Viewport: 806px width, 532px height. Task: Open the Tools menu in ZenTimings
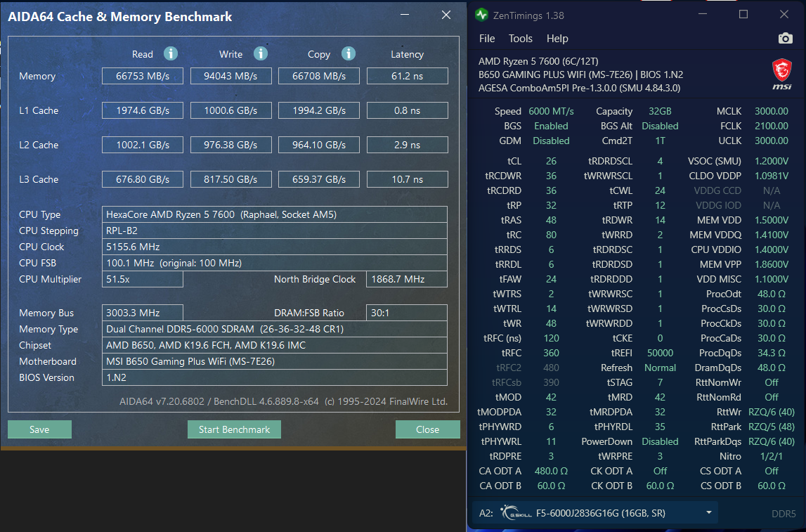(520, 39)
